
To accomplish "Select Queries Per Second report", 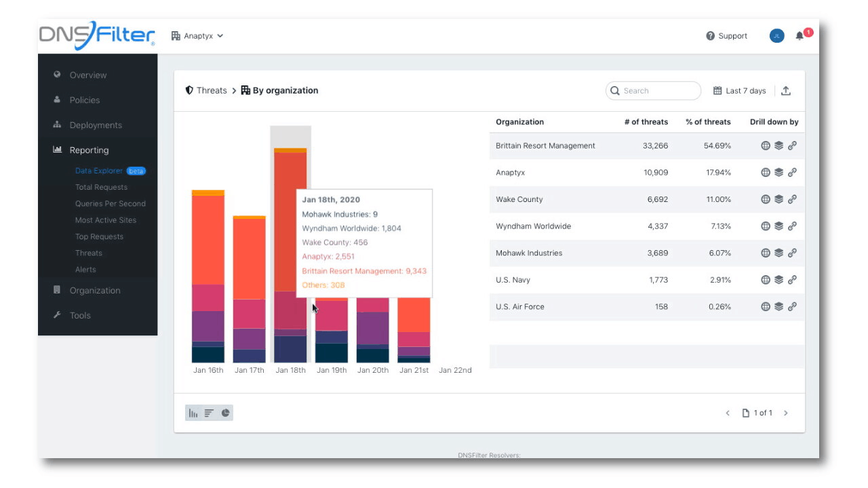I will pos(110,203).
